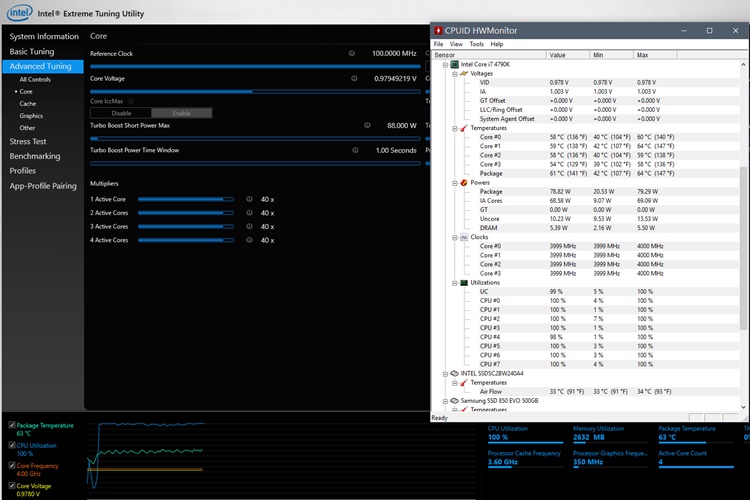Click the Sensor column header in HWMonitor
750x500 pixels.
coord(489,55)
